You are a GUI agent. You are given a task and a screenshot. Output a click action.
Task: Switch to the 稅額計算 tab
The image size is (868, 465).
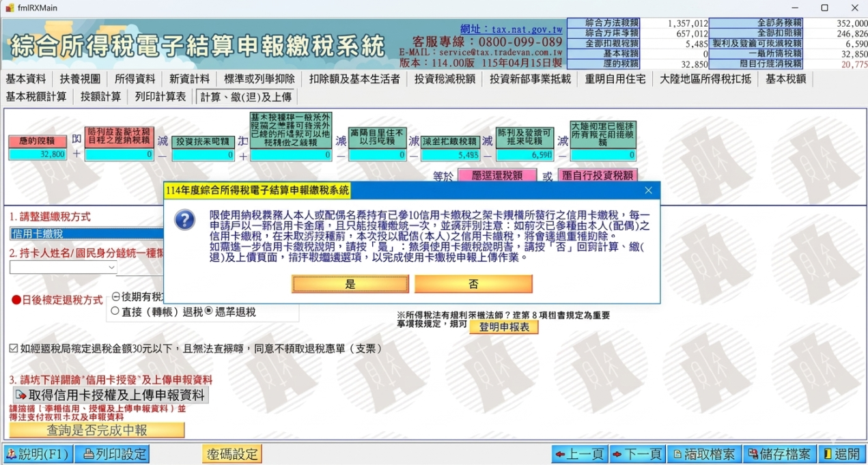click(x=100, y=96)
